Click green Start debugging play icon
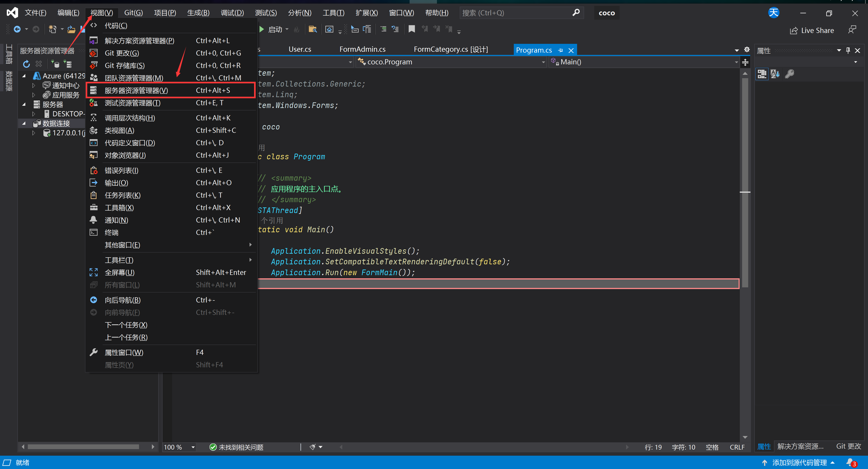 [262, 29]
